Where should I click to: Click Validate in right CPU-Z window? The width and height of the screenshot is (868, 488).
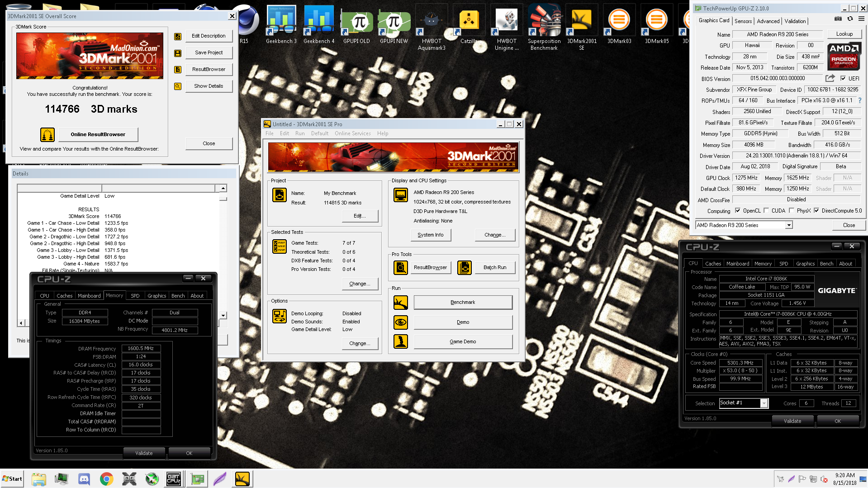(792, 421)
